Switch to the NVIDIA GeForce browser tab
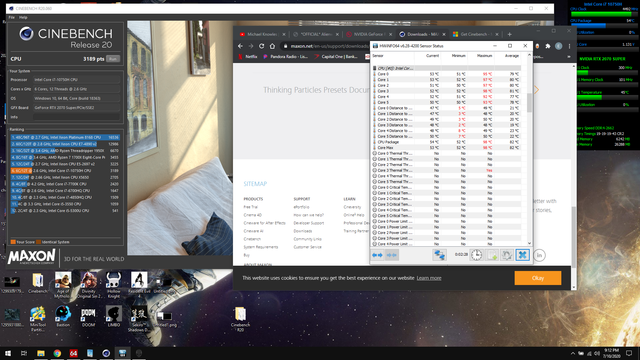The height and width of the screenshot is (360, 640). click(369, 34)
